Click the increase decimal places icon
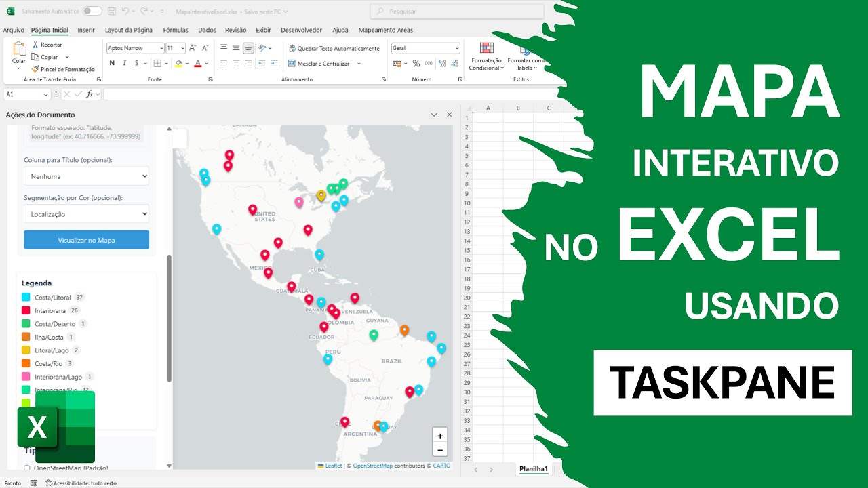The image size is (868, 488). click(x=442, y=64)
